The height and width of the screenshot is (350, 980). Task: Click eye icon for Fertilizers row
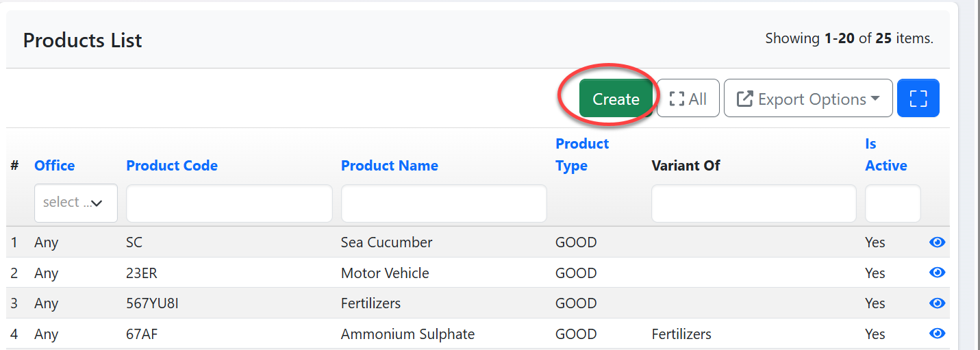pyautogui.click(x=937, y=303)
